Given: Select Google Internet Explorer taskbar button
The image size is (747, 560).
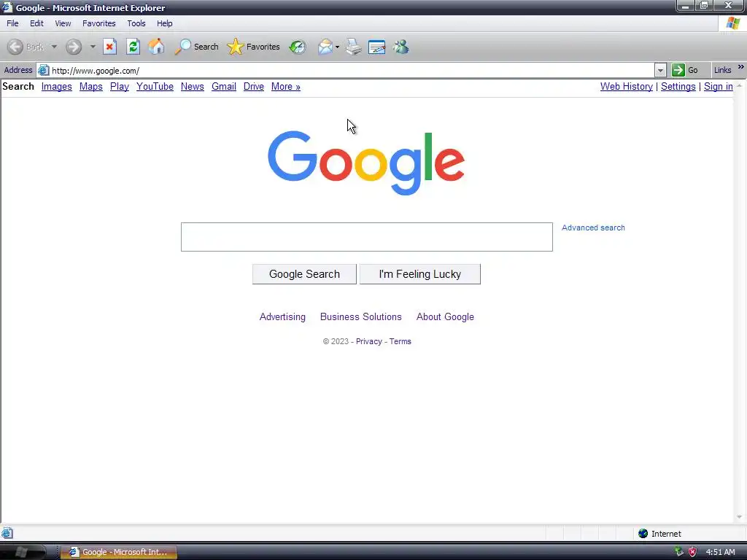Looking at the screenshot, I should coord(119,552).
